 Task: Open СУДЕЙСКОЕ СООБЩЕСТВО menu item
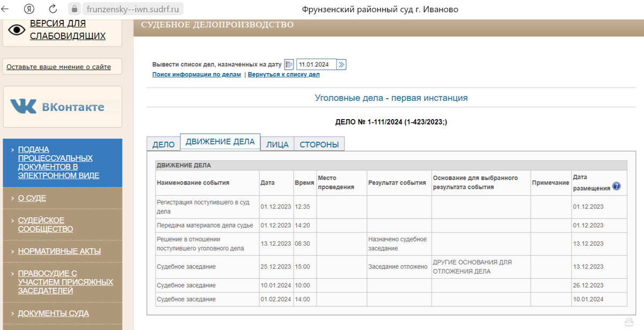point(46,225)
